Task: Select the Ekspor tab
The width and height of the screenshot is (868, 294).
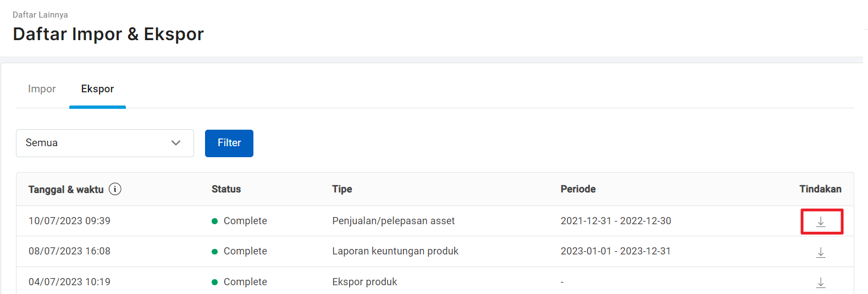Action: pos(97,89)
